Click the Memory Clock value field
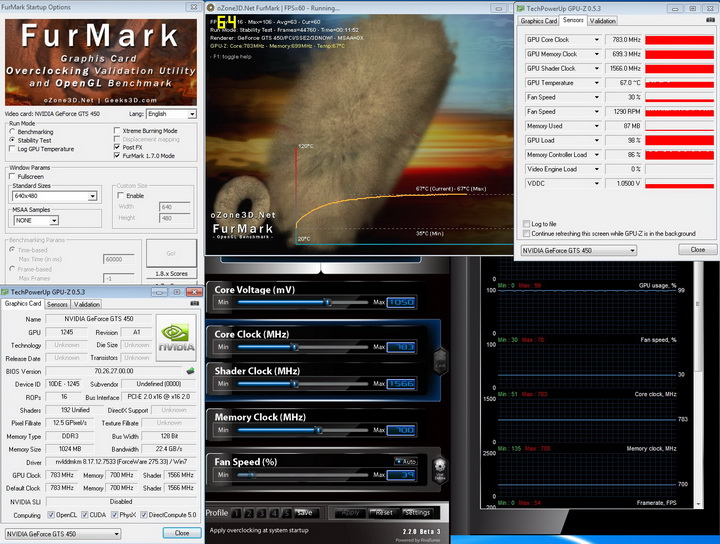This screenshot has width=720, height=544. click(401, 429)
